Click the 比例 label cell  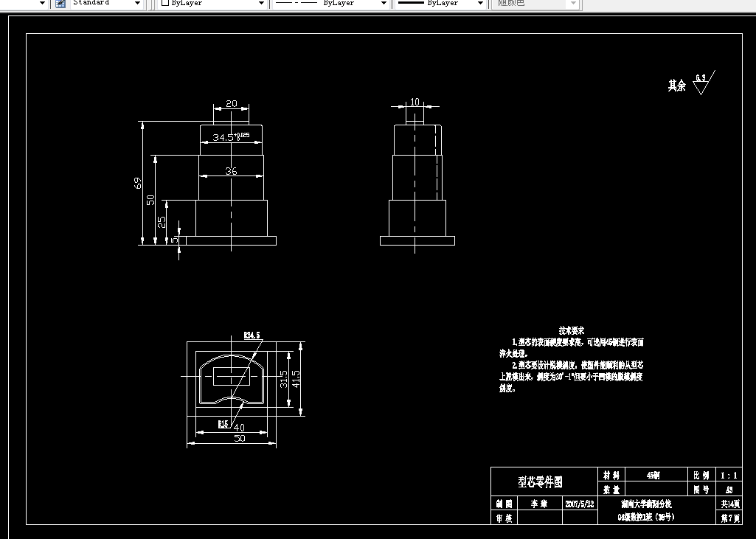701,475
